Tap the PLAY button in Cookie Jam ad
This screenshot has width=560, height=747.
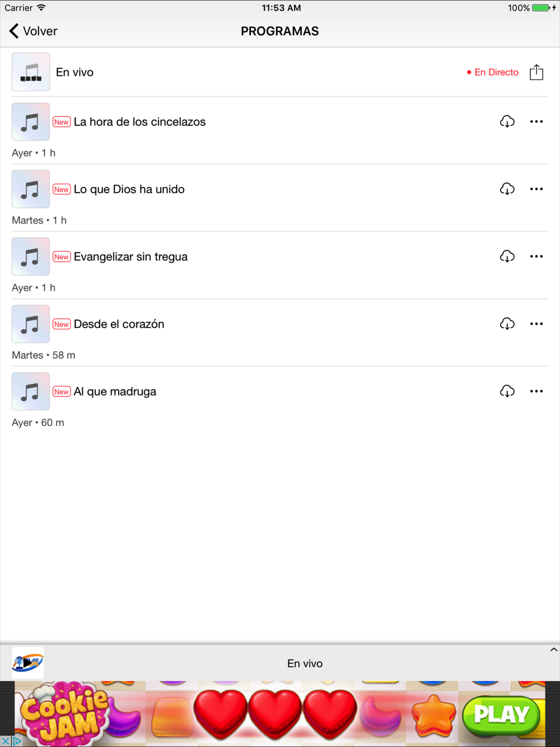(501, 715)
